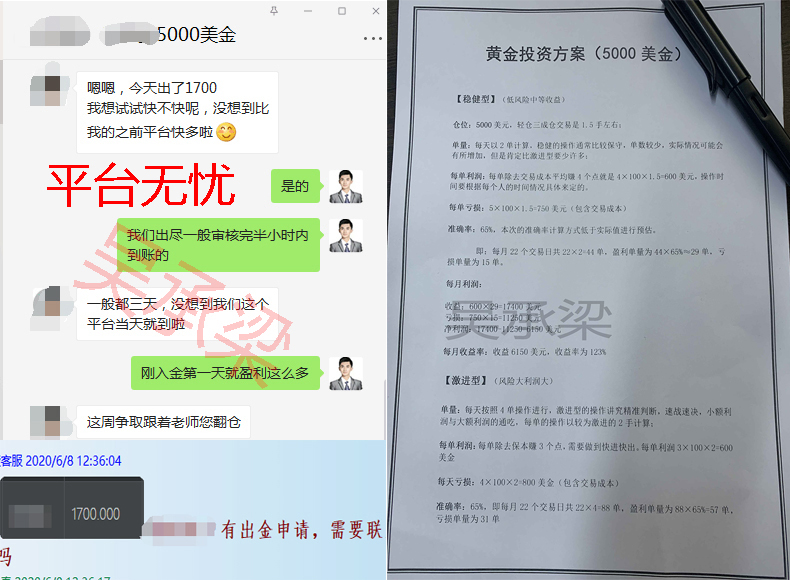Close the chat window
This screenshot has height=580, width=790.
376,11
